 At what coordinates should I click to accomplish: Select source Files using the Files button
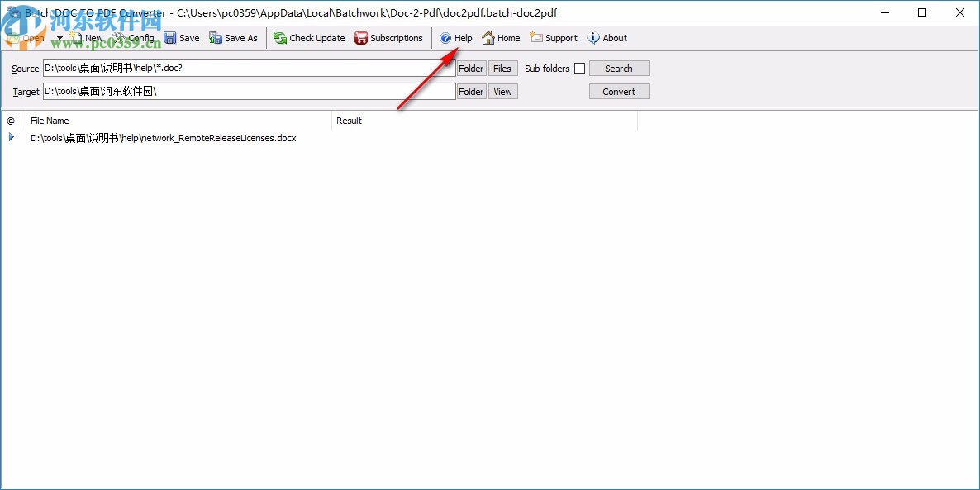click(502, 68)
